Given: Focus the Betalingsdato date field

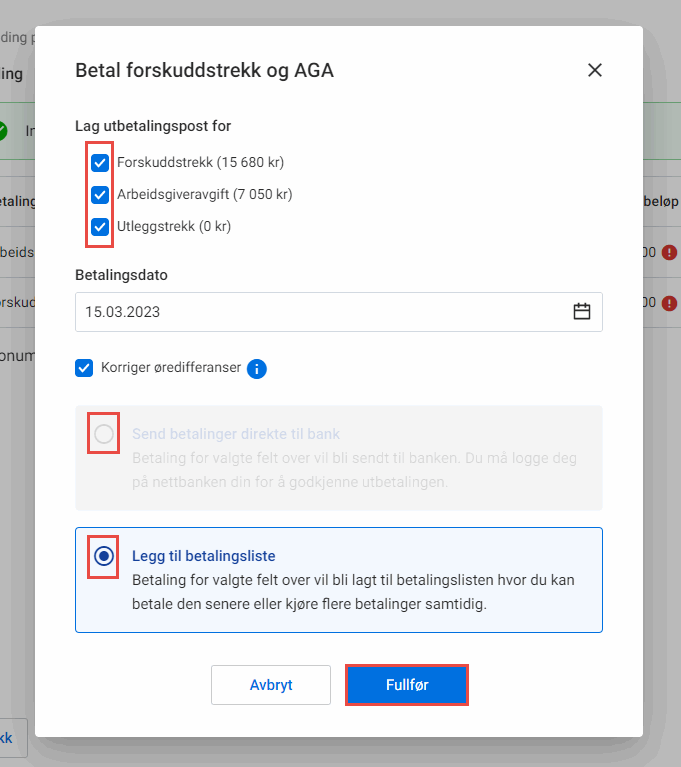Looking at the screenshot, I should tap(320, 311).
